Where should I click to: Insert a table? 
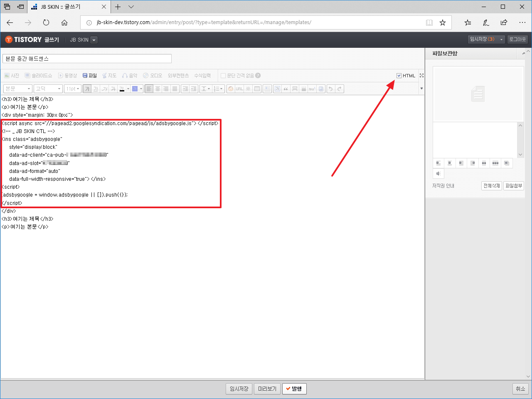(257, 89)
